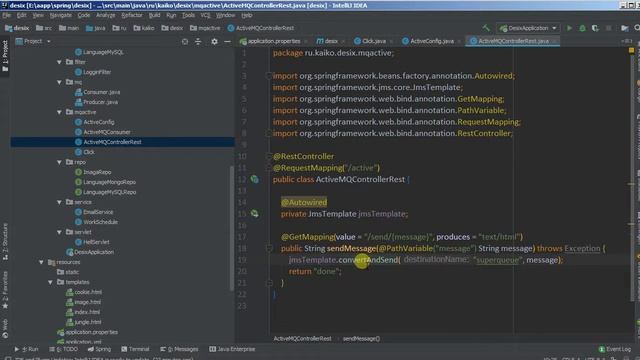Toggle the Web side tool button
This screenshot has height=360, width=640.
tap(5, 329)
